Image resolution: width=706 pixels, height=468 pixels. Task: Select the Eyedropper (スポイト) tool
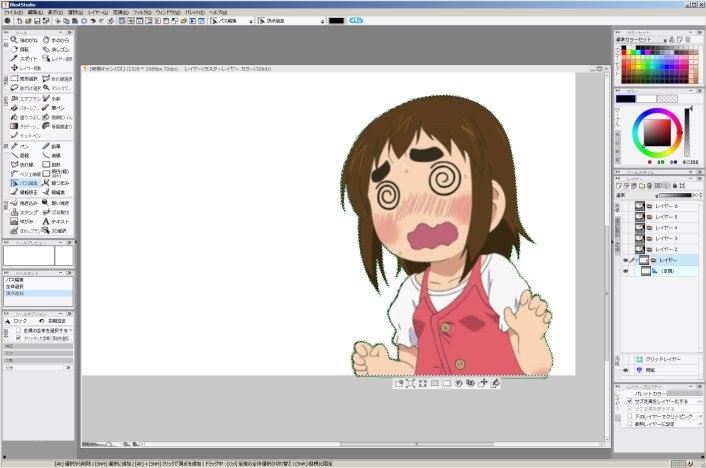coord(24,59)
